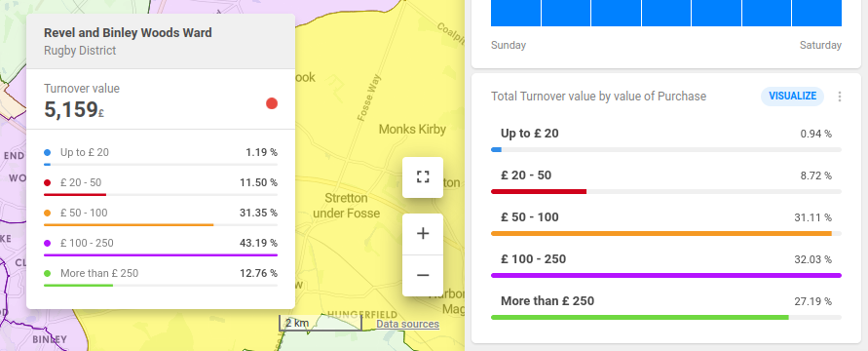Select purple dot for £ 100 - 250

coord(47,243)
